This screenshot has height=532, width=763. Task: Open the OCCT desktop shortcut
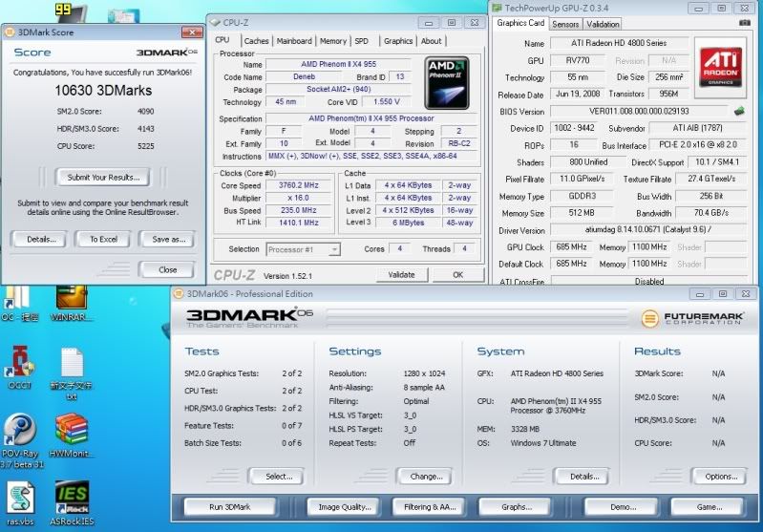(x=20, y=368)
